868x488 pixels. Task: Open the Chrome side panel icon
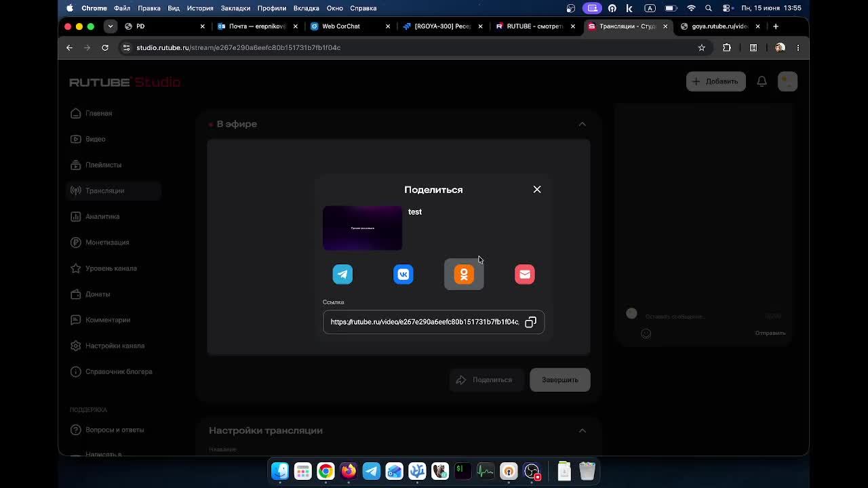click(753, 47)
